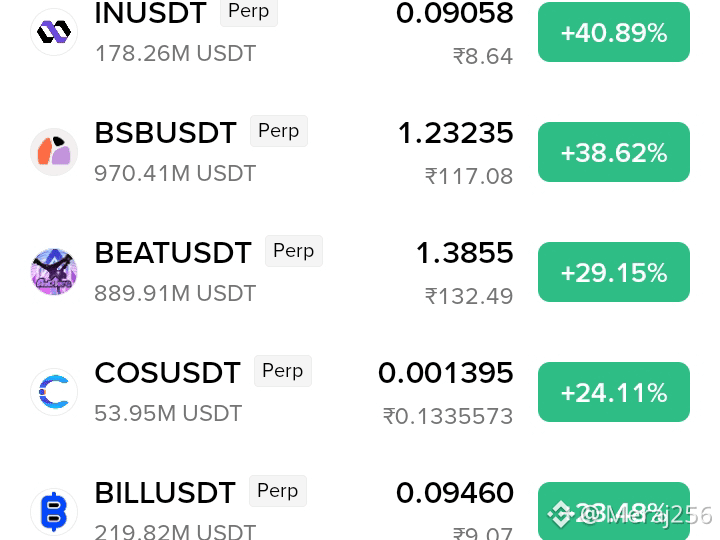Select the Perp tag beside BSBUSDT
Screen dimensions: 720x540
(279, 131)
